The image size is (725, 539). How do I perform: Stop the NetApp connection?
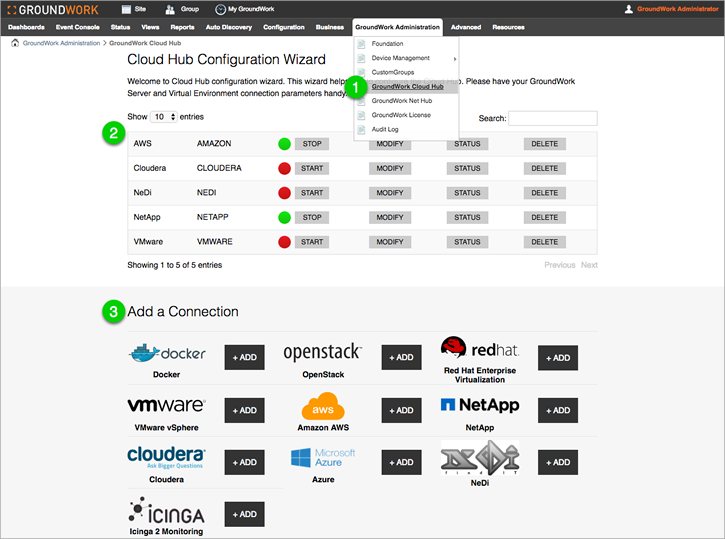tap(312, 217)
